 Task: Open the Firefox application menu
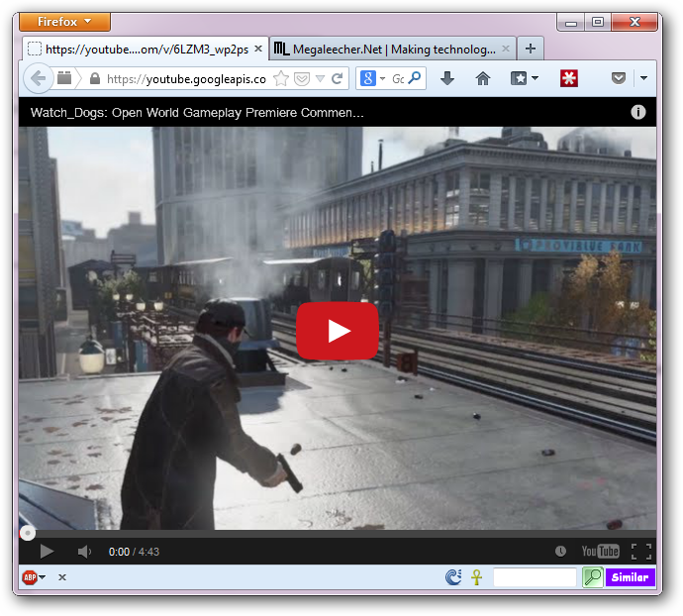[64, 22]
